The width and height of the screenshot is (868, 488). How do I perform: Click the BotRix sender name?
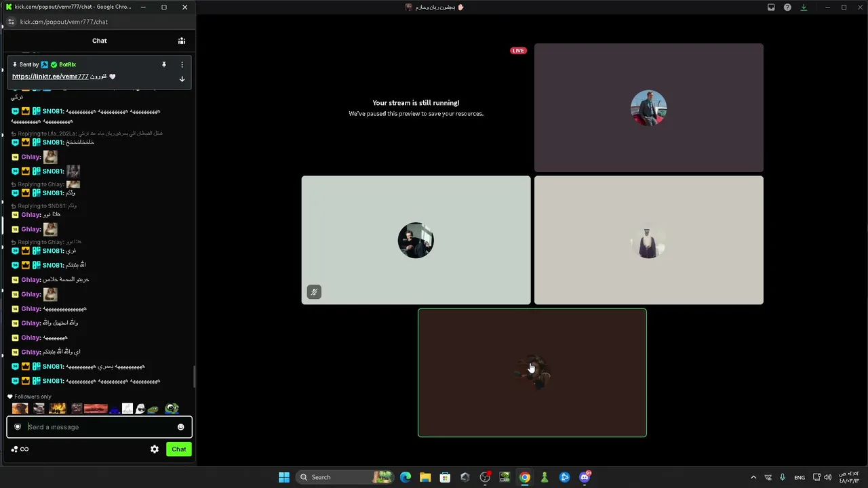pyautogui.click(x=67, y=64)
